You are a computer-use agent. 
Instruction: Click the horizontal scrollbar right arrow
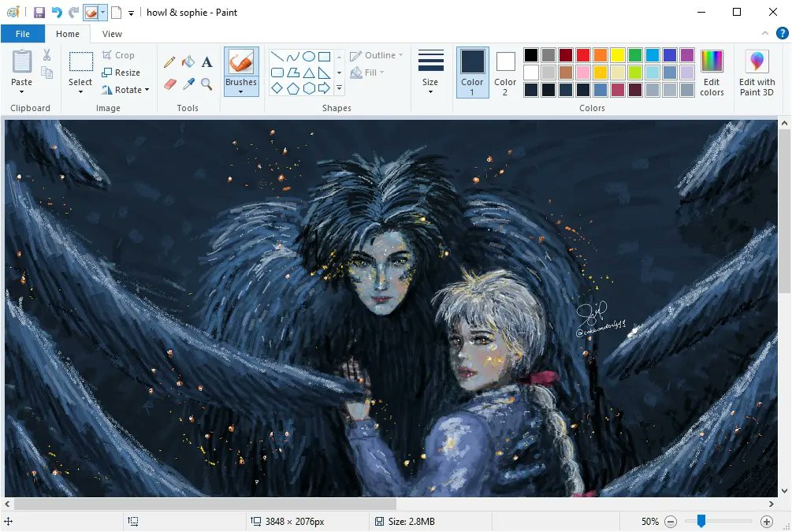tap(772, 504)
